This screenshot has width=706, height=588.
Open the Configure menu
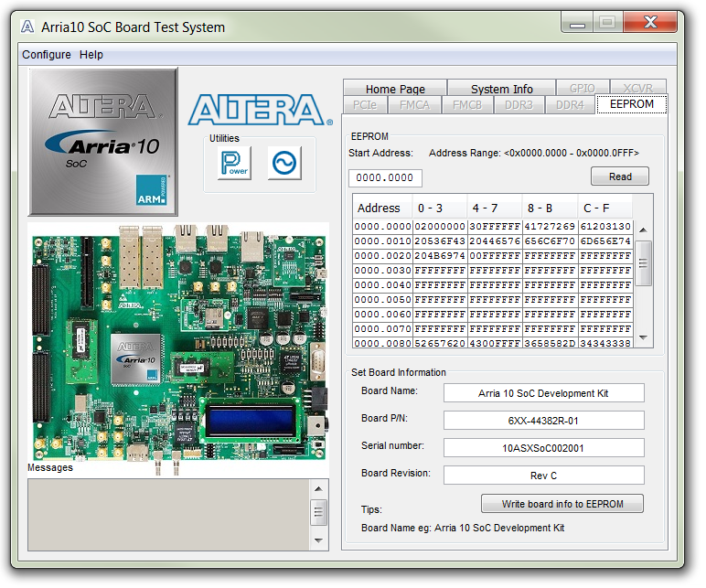pyautogui.click(x=47, y=55)
